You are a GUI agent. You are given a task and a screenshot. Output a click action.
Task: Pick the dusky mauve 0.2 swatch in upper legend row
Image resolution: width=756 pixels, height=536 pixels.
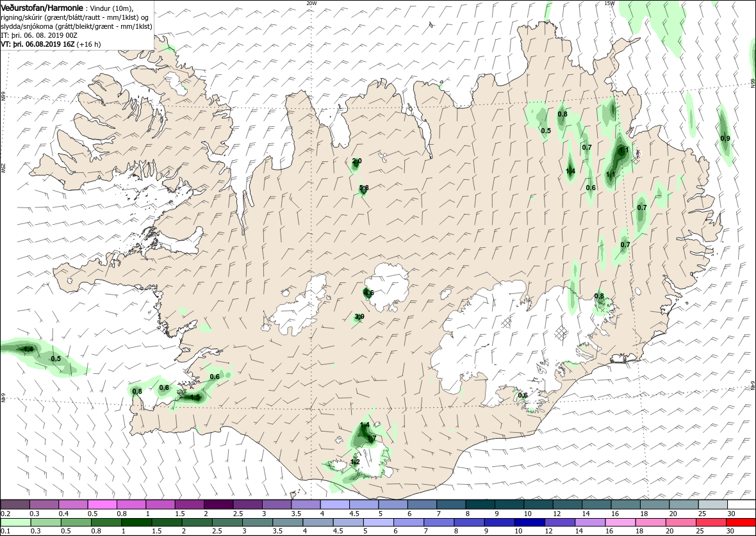point(15,504)
